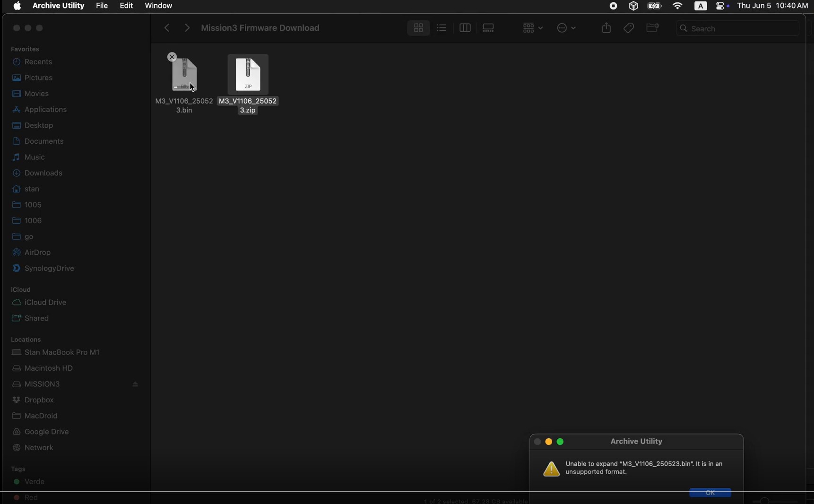
Task: Go back to the previous folder
Action: (x=166, y=28)
